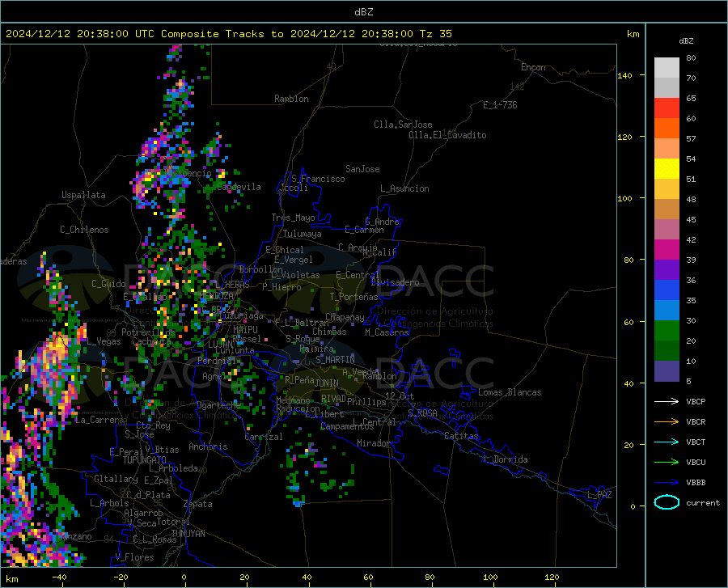
Task: Click the Potrerillos map label
Action: [x=149, y=332]
